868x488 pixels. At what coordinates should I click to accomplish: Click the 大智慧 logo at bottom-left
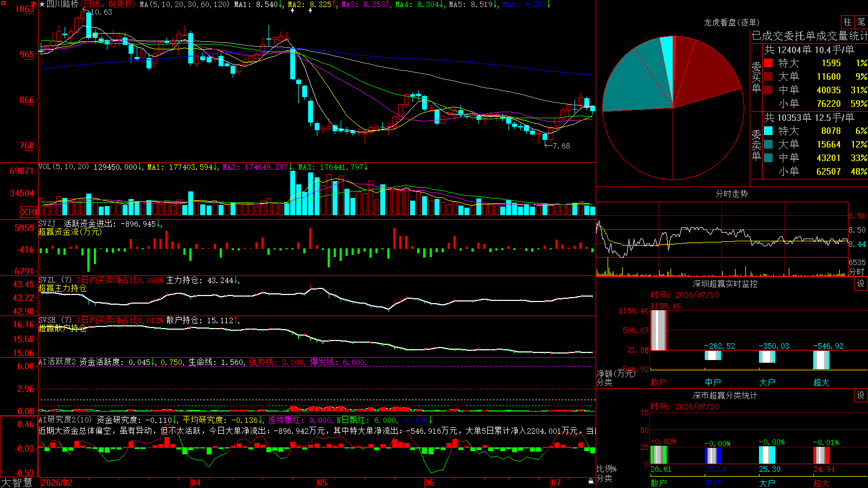(x=17, y=482)
